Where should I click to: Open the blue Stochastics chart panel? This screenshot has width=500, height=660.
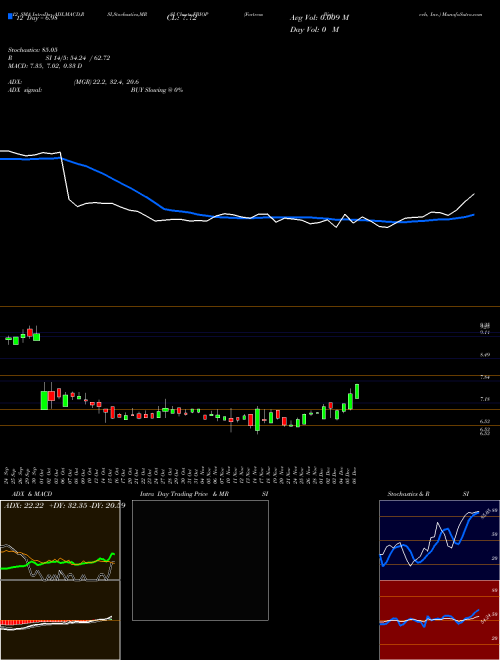pos(439,540)
